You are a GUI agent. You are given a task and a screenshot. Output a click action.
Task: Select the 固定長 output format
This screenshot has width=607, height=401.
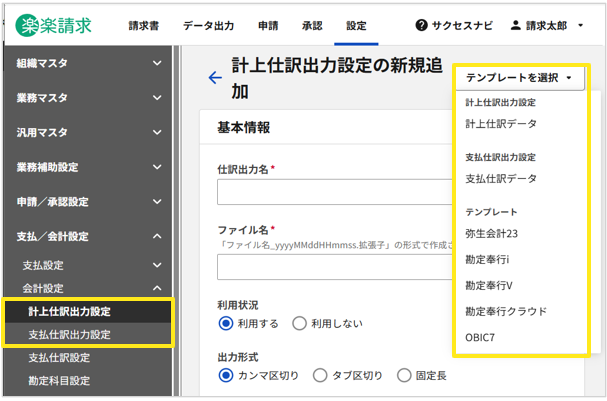pyautogui.click(x=404, y=376)
